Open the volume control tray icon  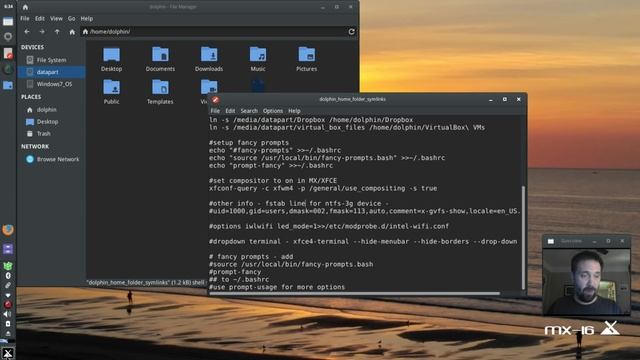(8, 314)
